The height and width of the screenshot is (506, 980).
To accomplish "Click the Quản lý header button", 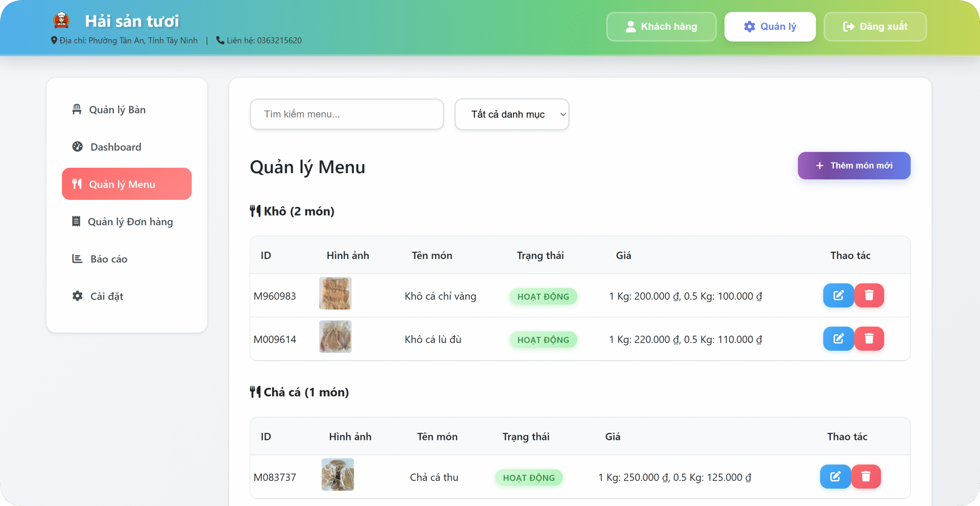I will click(x=770, y=26).
